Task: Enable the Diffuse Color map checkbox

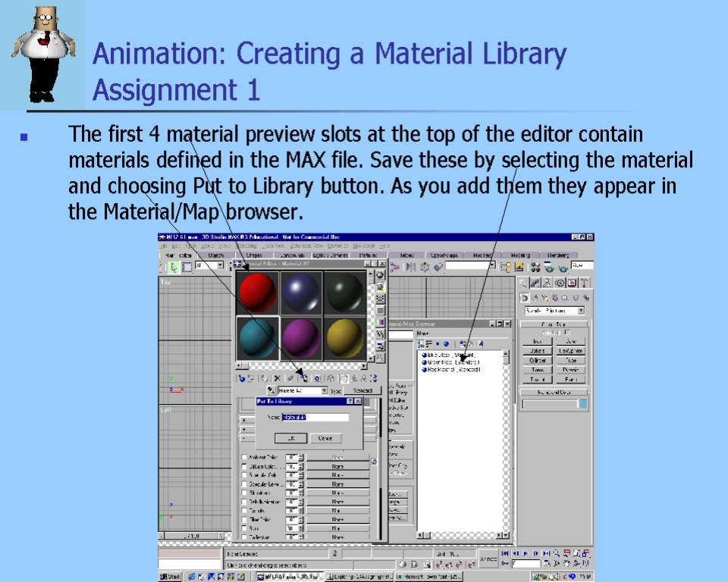Action: pyautogui.click(x=244, y=467)
